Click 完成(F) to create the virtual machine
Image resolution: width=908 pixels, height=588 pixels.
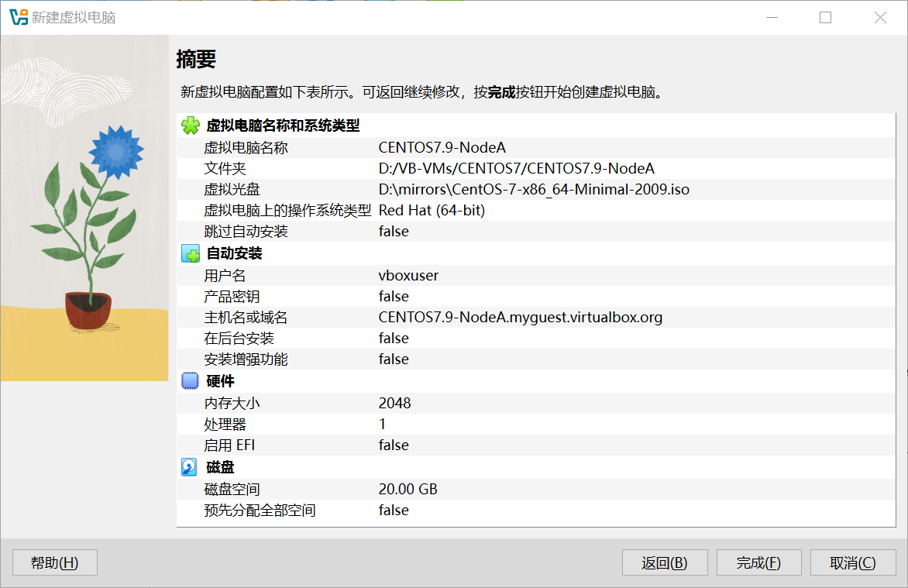[758, 562]
